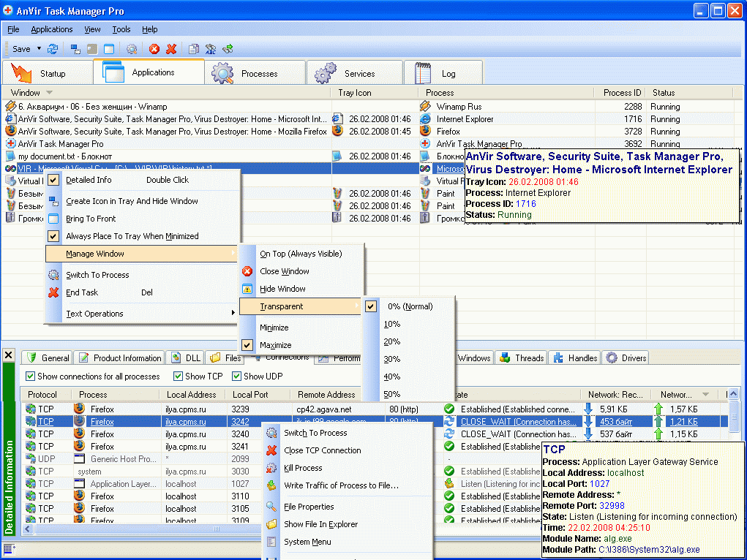Viewport: 747px width, 560px height.
Task: Click the Window column header sort arrow
Action: (49, 92)
